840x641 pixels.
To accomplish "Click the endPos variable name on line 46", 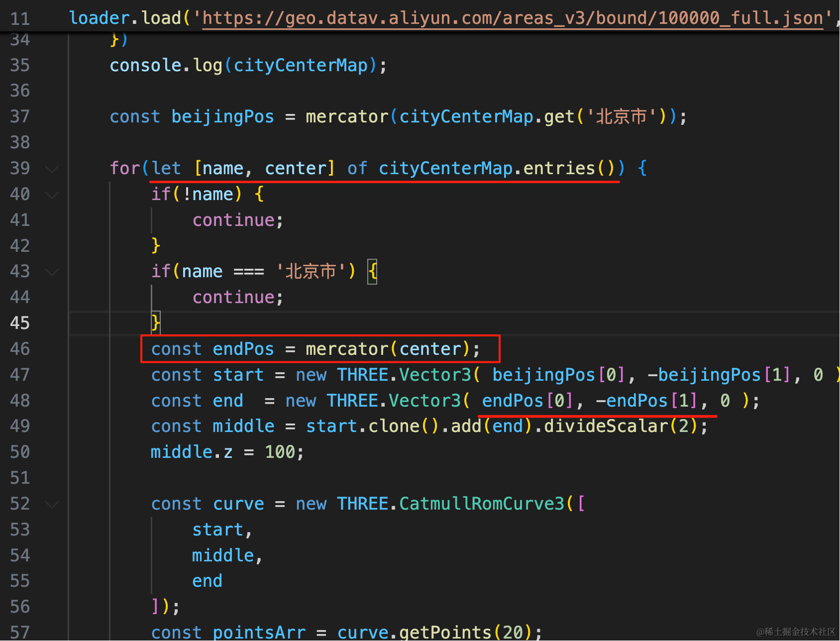I will [x=243, y=349].
